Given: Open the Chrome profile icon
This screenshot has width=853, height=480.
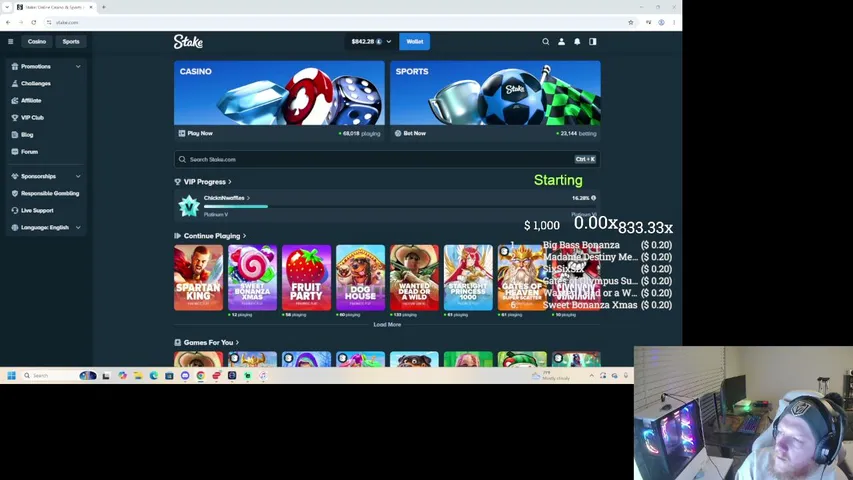Looking at the screenshot, I should tap(662, 22).
